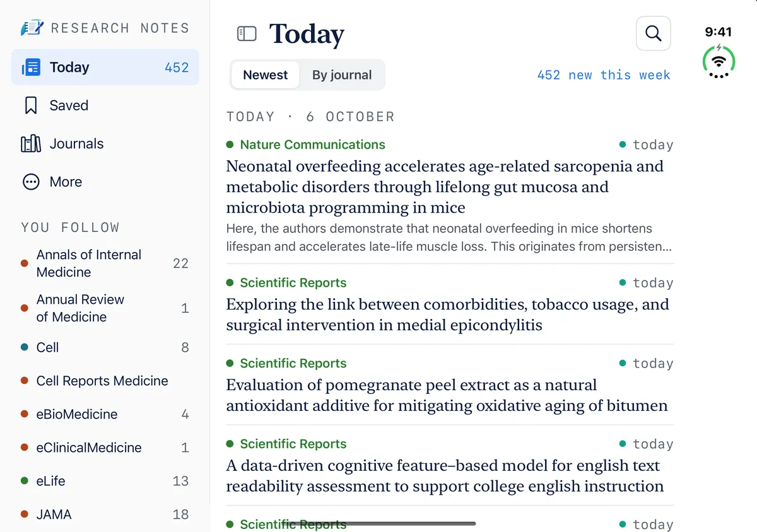Open the Today section in sidebar

tap(105, 67)
